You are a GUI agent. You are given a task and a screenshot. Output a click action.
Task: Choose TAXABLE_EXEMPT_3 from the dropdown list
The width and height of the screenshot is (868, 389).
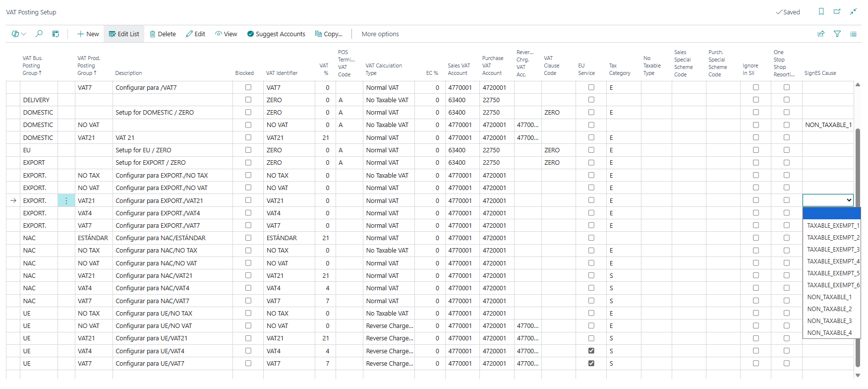(833, 250)
